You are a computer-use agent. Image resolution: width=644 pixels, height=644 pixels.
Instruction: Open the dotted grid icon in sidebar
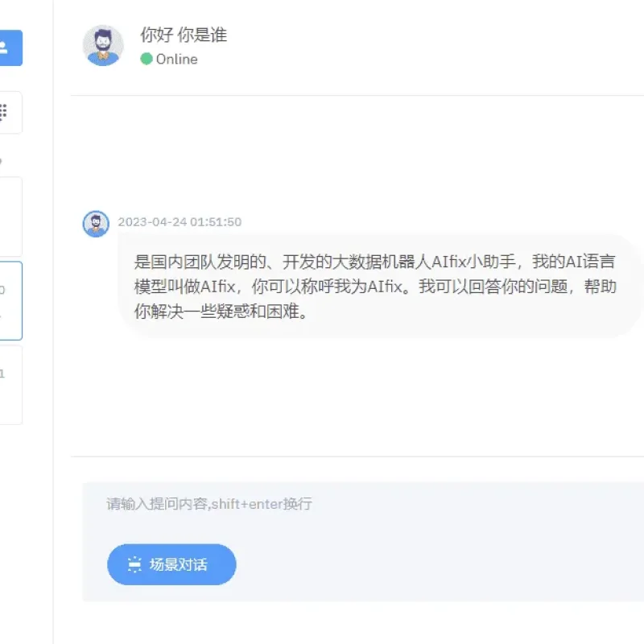(x=3, y=112)
